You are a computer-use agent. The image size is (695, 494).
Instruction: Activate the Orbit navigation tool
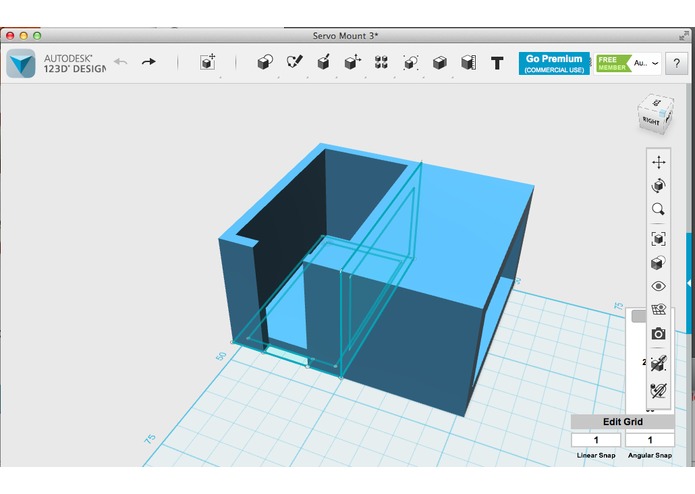click(658, 186)
